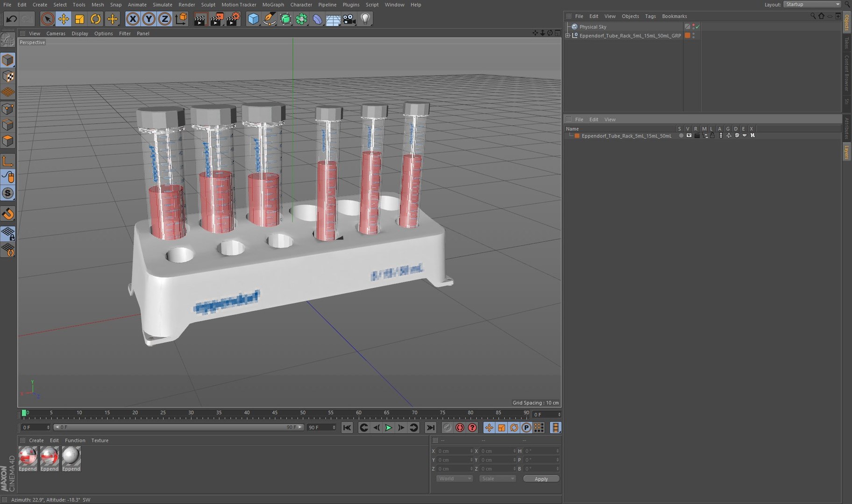Open material manager Texture menu
The height and width of the screenshot is (504, 852).
click(99, 441)
